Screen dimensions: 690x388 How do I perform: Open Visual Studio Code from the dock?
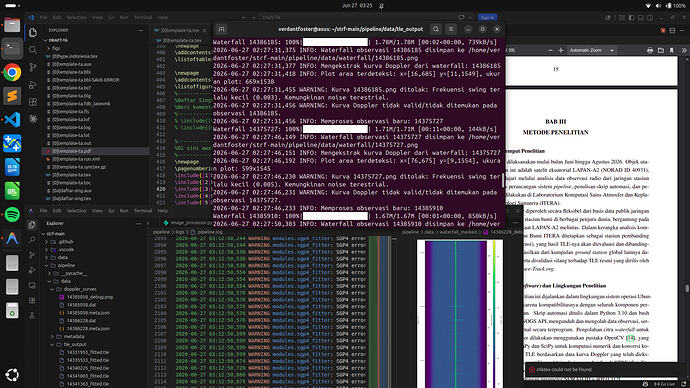pyautogui.click(x=12, y=120)
